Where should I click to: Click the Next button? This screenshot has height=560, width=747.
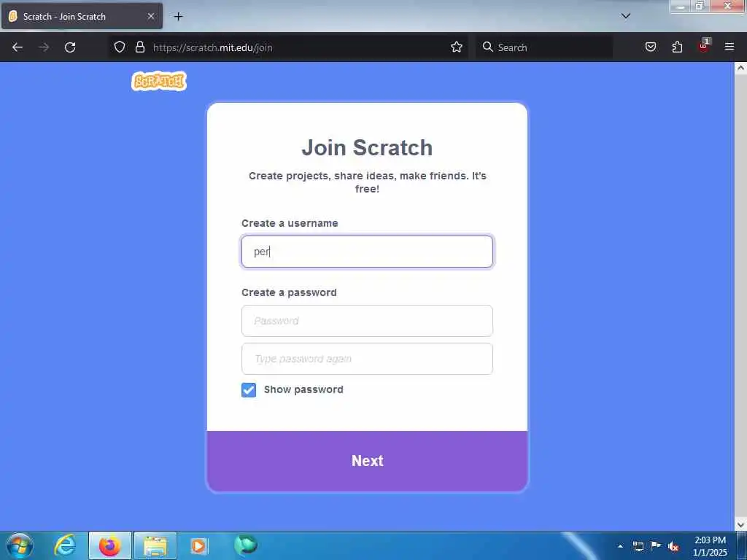click(x=368, y=461)
